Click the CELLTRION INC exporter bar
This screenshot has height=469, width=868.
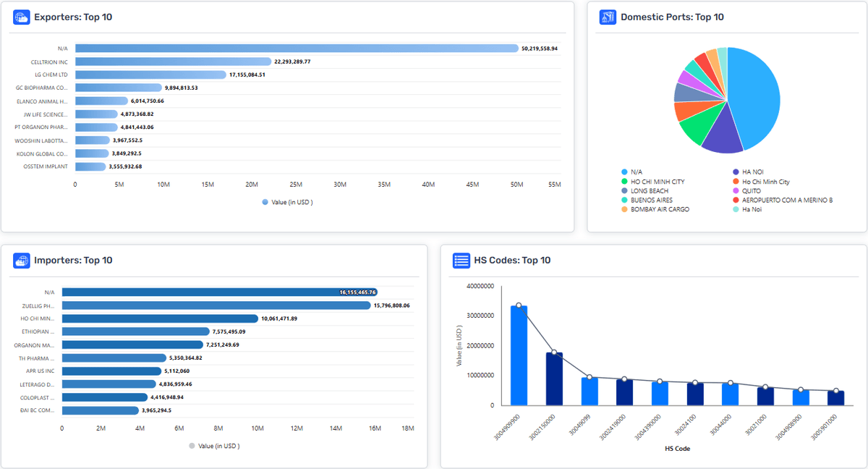[x=173, y=62]
